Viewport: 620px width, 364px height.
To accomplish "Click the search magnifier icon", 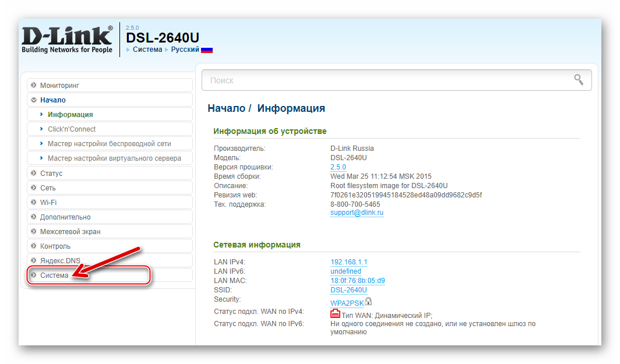I will (579, 80).
